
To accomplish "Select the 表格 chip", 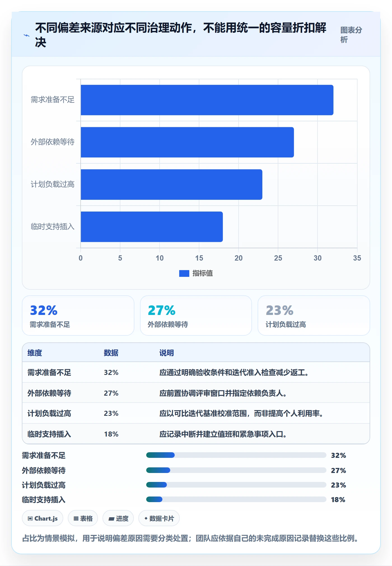I will [x=83, y=518].
